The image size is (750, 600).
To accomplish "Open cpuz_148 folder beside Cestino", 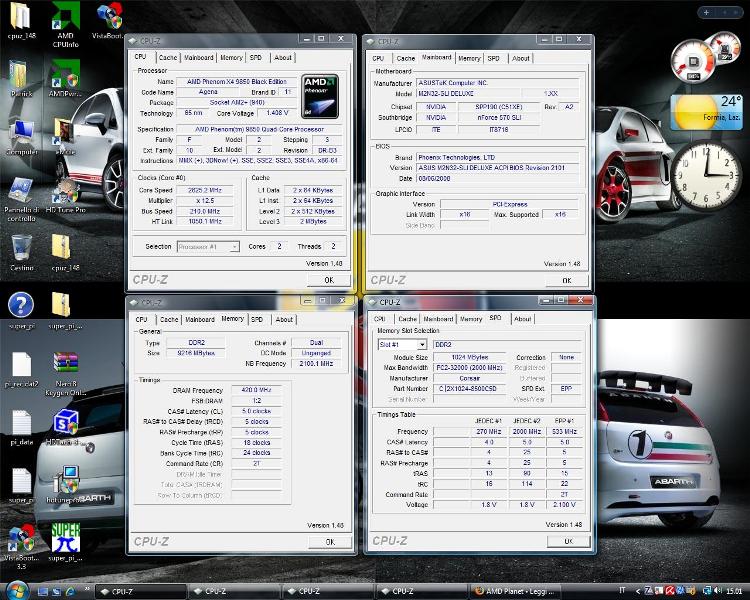I will point(65,253).
